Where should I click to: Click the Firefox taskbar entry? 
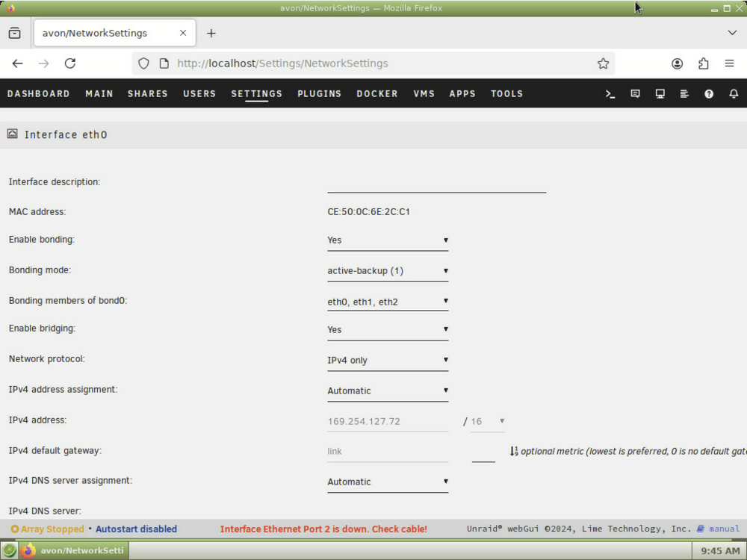click(x=75, y=550)
